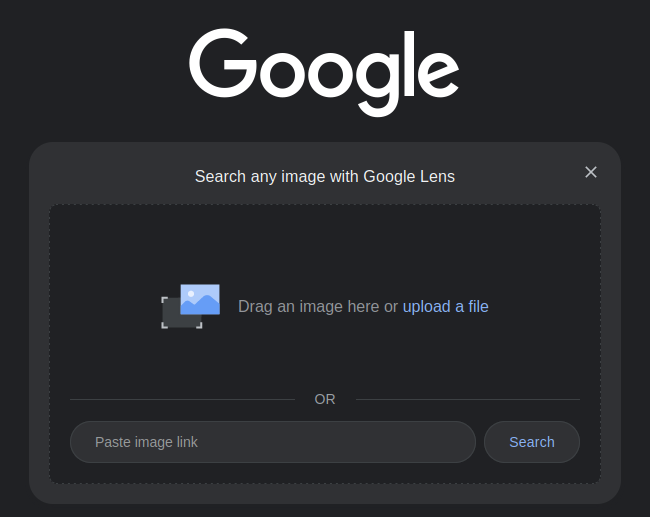Click the 'OR' divider label
This screenshot has width=650, height=517.
pos(325,399)
